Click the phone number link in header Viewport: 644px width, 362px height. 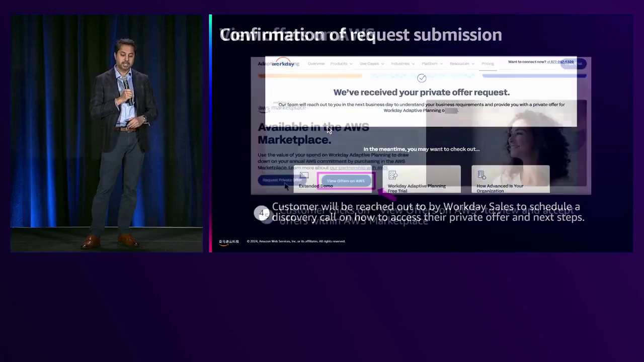[560, 62]
